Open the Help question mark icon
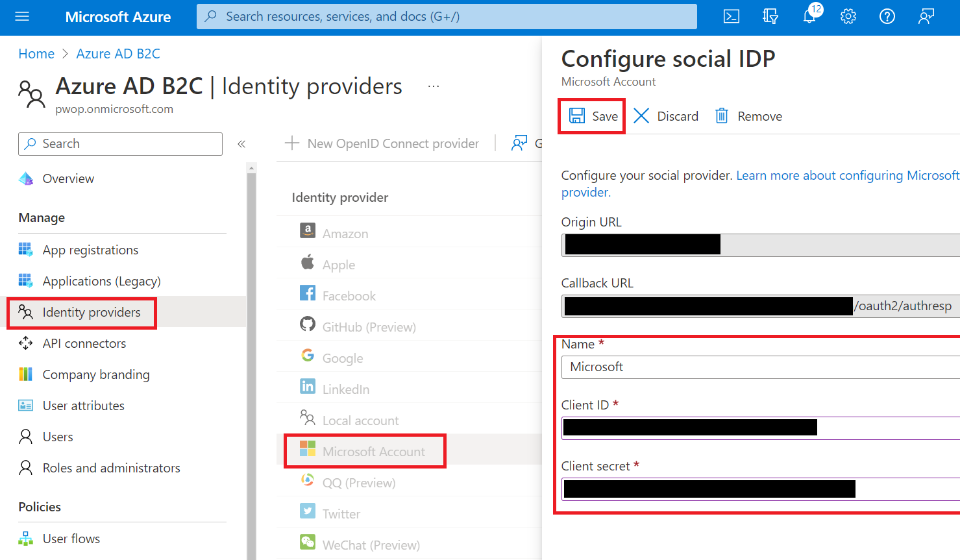960x560 pixels. (887, 17)
